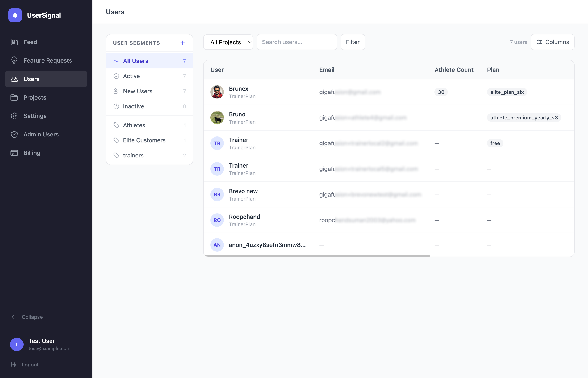Click the Settings gear icon in sidebar
The width and height of the screenshot is (588, 378).
(x=14, y=116)
